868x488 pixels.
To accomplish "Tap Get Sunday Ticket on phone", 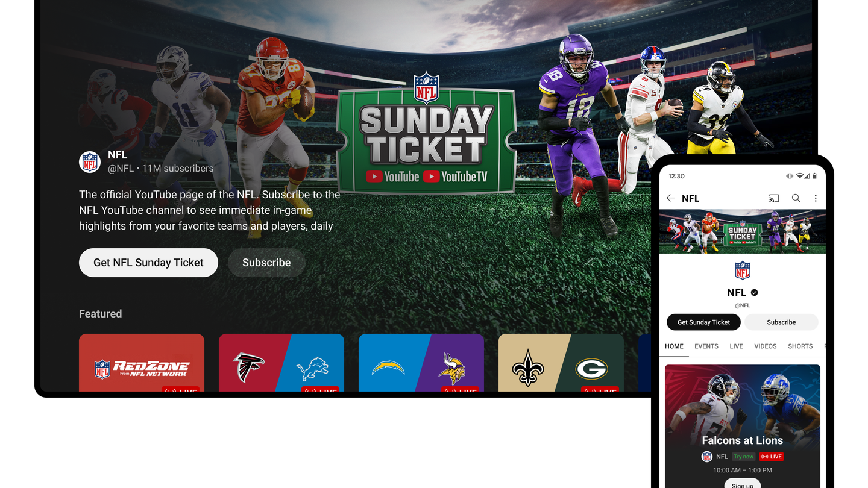I will coord(703,322).
